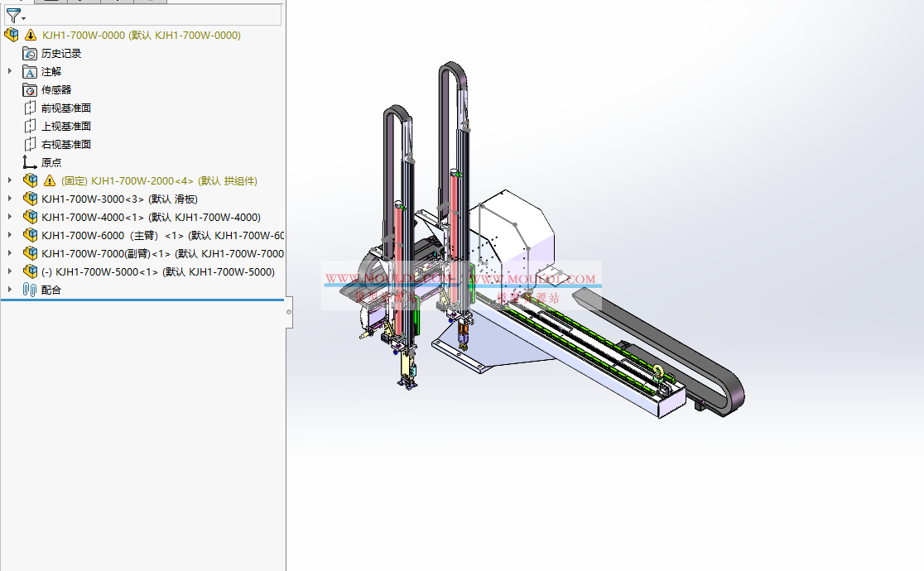
Task: Expand the KJH1-700W-5000<1> subassembly
Action: (x=10, y=271)
